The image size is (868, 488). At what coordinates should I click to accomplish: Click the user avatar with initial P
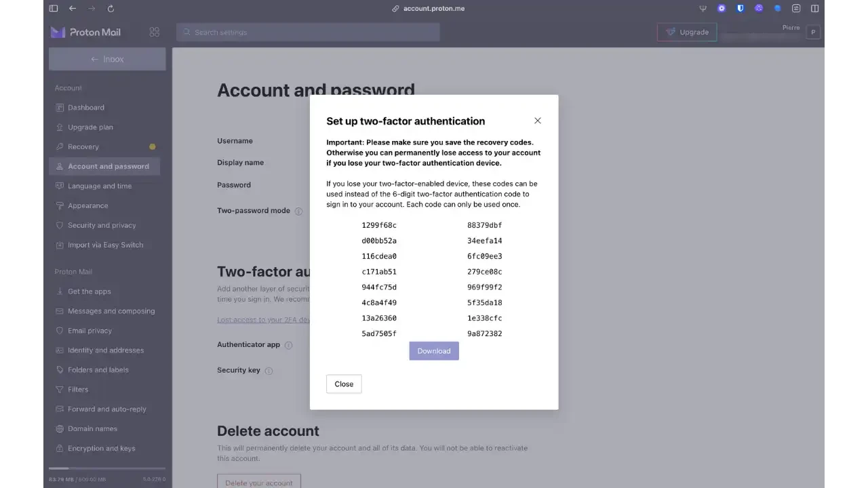813,32
